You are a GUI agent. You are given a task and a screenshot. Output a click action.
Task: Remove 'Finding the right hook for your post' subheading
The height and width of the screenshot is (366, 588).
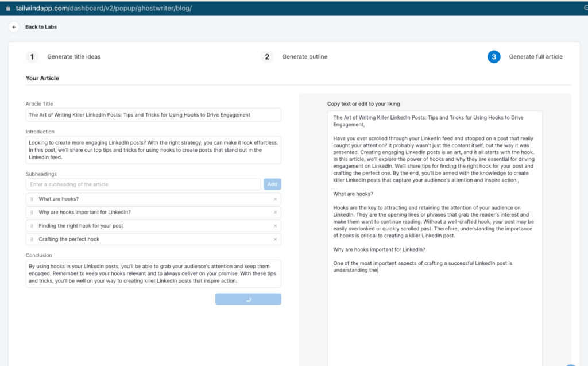pyautogui.click(x=275, y=226)
